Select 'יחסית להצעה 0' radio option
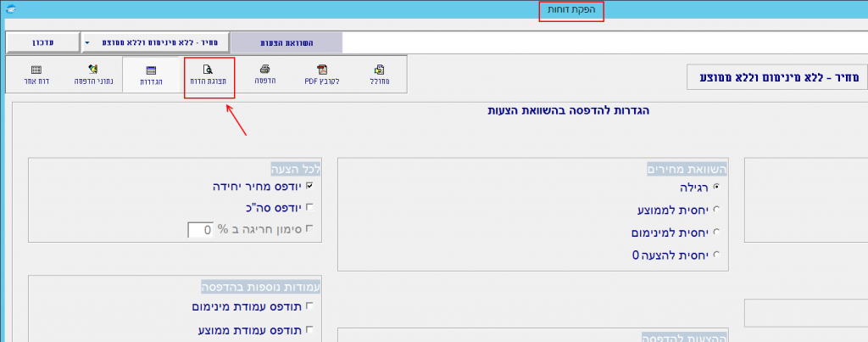 click(x=717, y=255)
